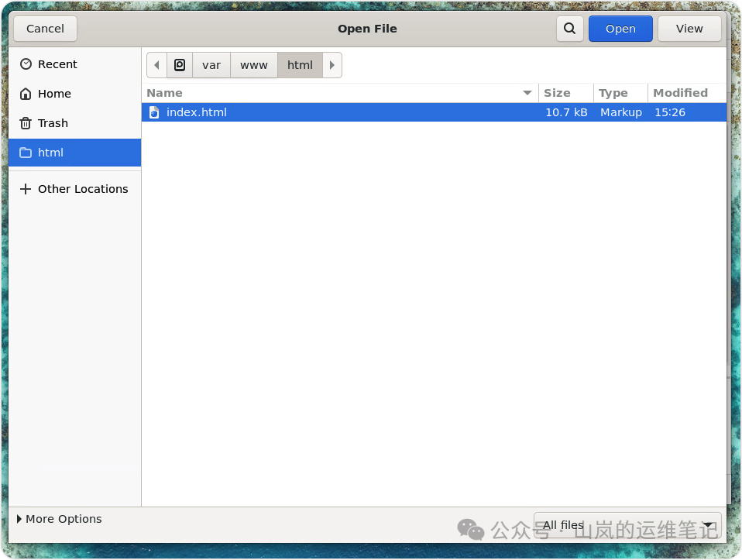Click the 10.7 kB size cell

click(x=566, y=112)
